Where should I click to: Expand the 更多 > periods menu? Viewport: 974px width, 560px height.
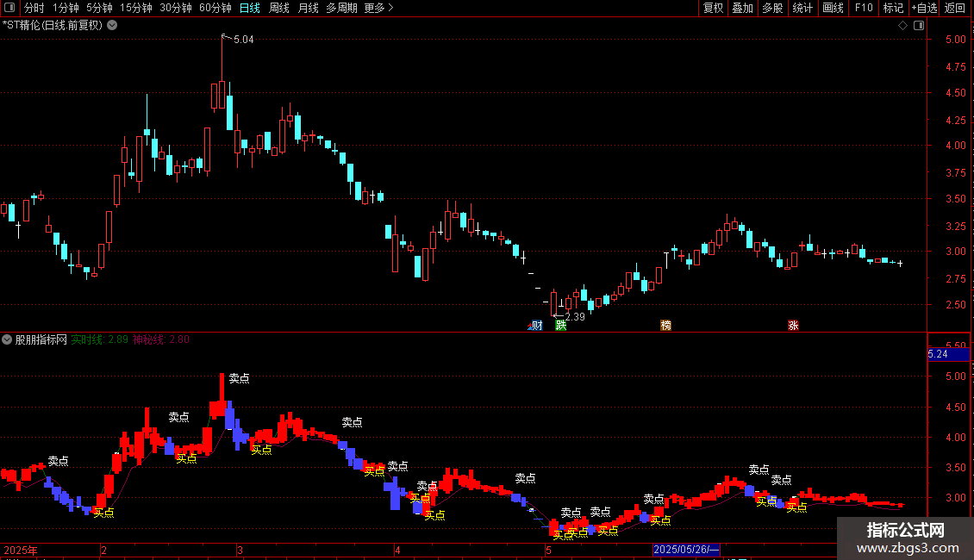(x=379, y=8)
